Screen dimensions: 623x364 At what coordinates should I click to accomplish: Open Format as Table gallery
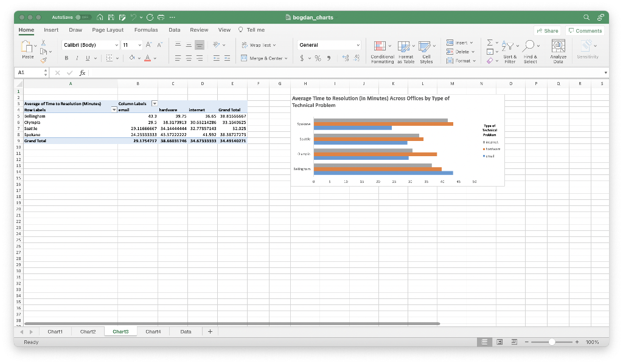[406, 52]
